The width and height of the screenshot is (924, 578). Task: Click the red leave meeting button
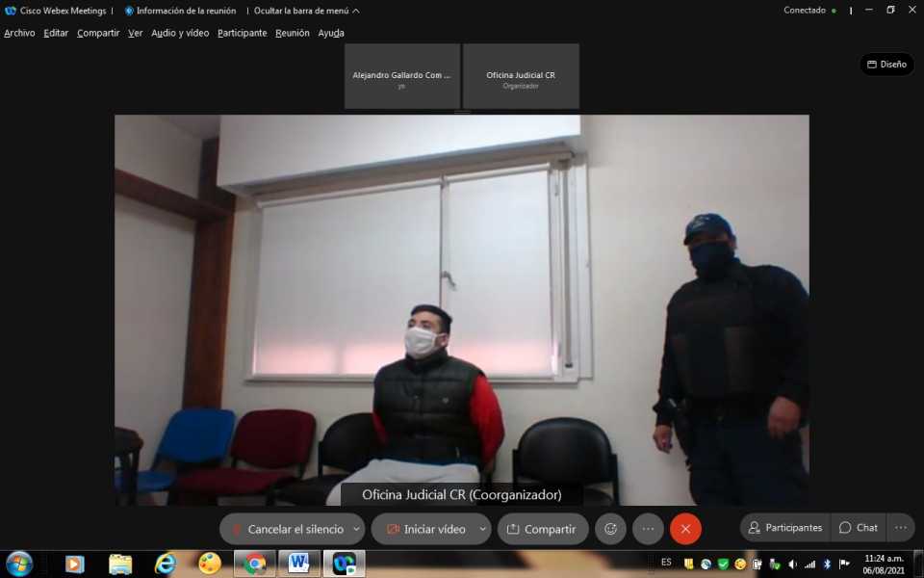[x=685, y=529]
